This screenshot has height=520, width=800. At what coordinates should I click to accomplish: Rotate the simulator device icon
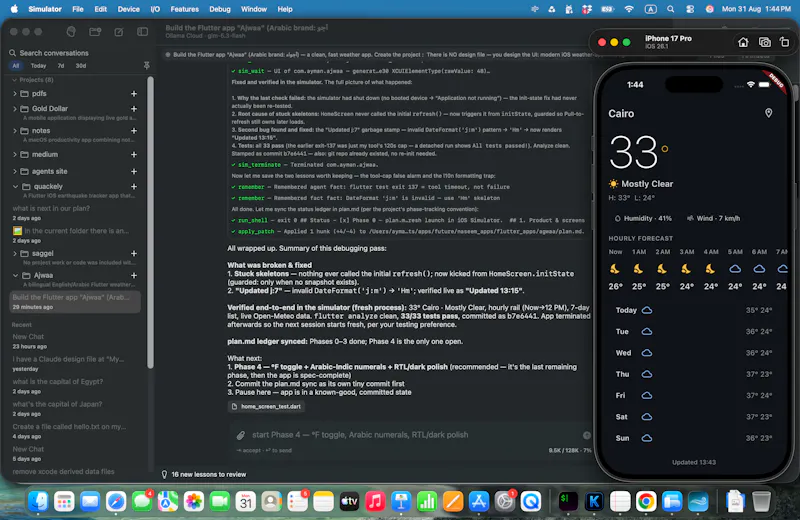point(784,42)
